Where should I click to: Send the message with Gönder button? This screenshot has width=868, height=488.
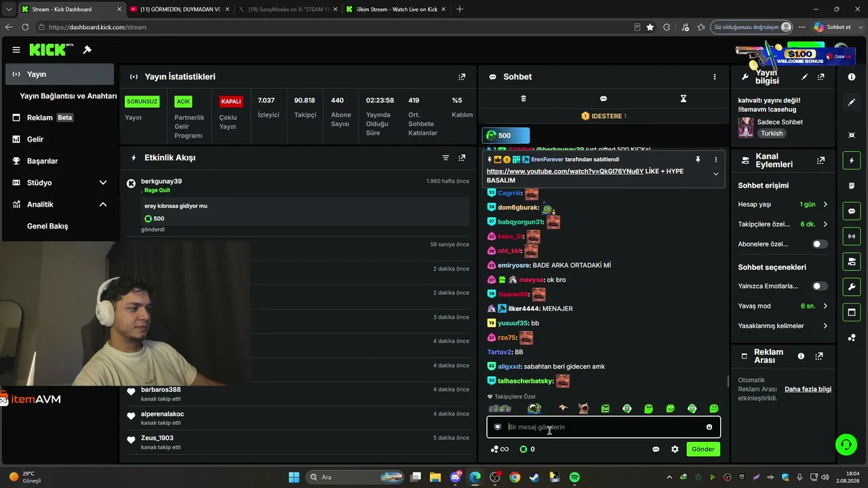pyautogui.click(x=703, y=449)
